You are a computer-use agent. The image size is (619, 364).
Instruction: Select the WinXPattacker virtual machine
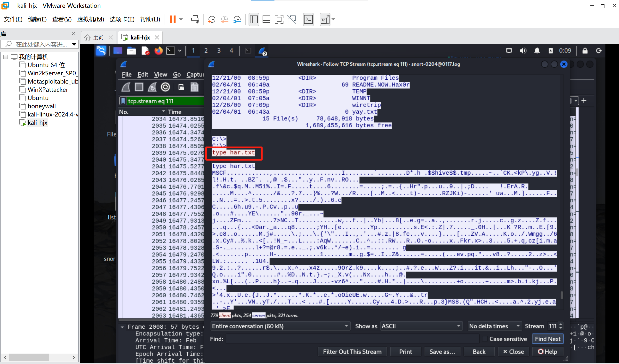pos(48,90)
